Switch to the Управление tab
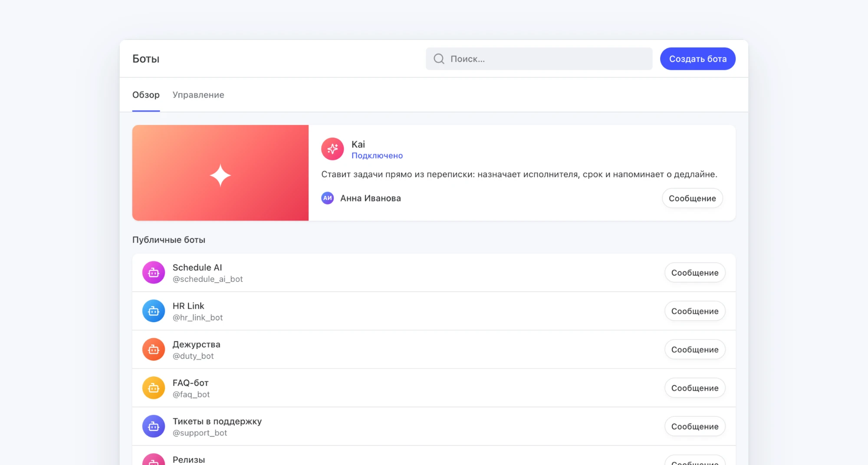The image size is (868, 465). pos(198,95)
